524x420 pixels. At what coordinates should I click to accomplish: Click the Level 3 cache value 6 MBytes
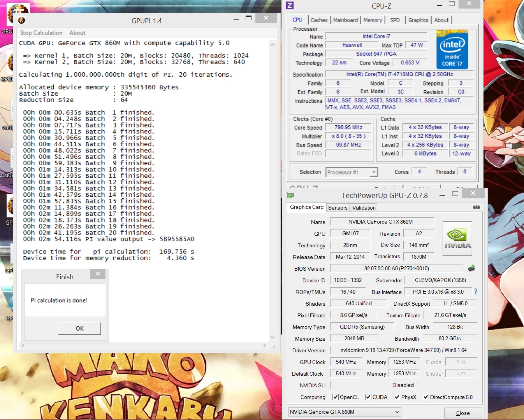pos(426,154)
